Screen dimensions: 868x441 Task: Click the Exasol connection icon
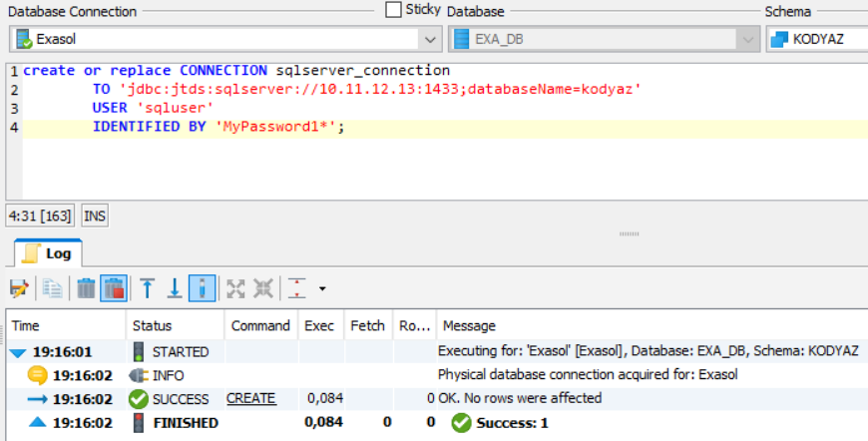tap(24, 39)
